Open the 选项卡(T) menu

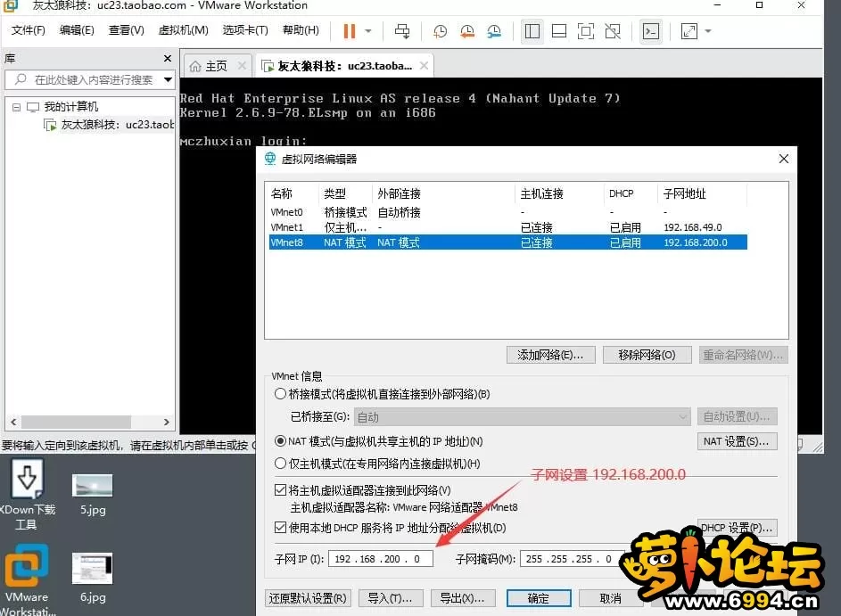245,30
